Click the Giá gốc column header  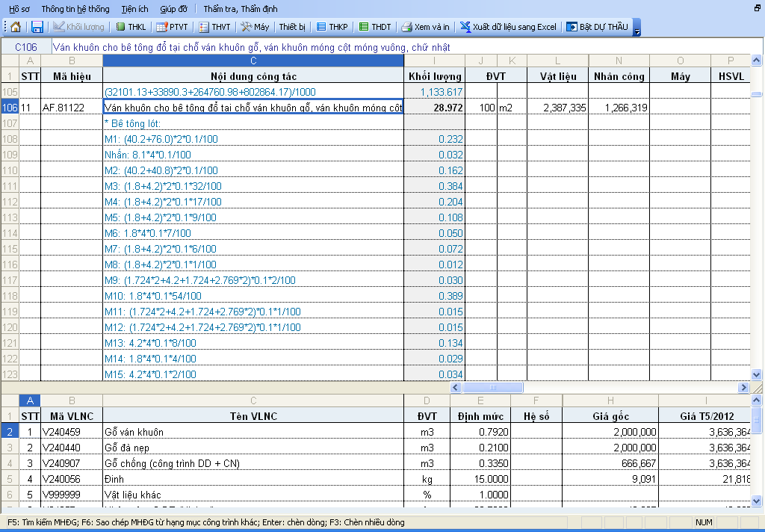click(x=610, y=416)
